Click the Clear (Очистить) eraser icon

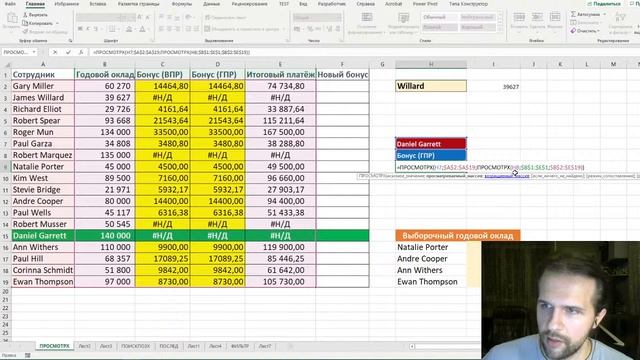coord(573,31)
